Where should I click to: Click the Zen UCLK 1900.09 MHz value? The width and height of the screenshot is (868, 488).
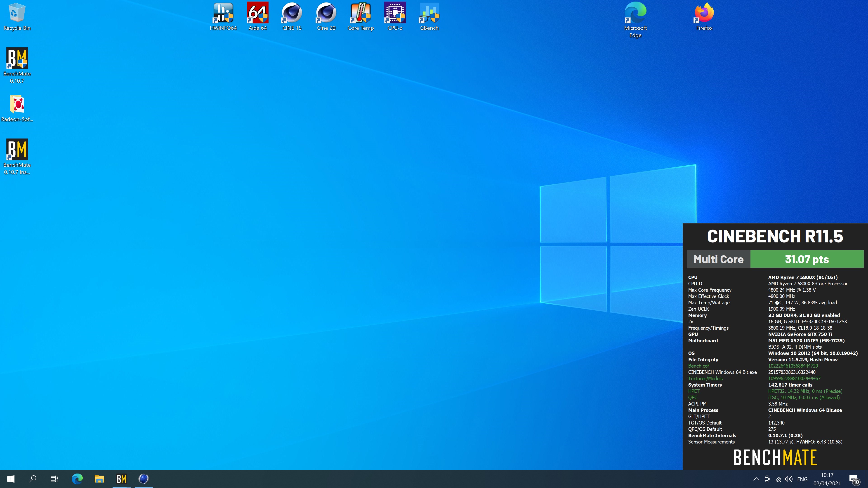781,309
